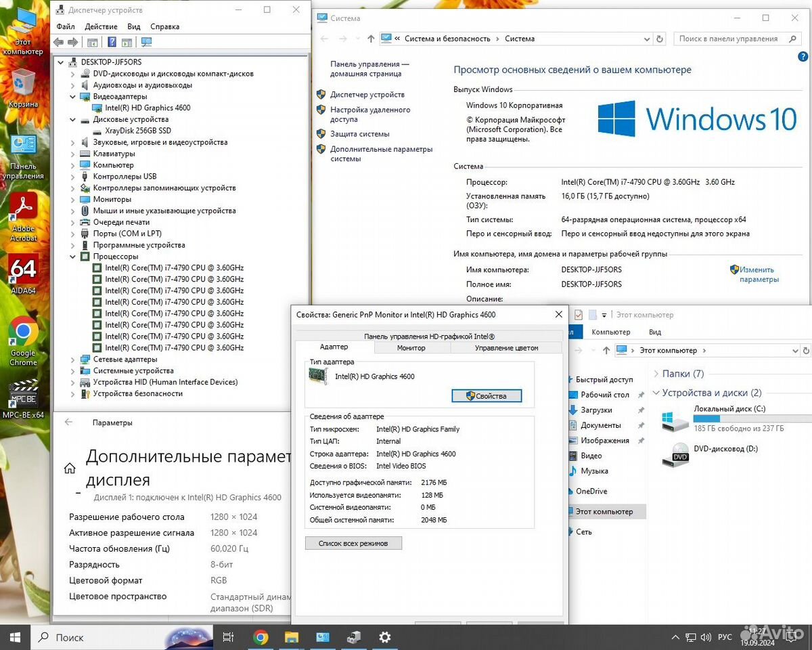The height and width of the screenshot is (650, 812).
Task: Open the File Explorer address bar dropdown arrow
Action: click(x=794, y=351)
